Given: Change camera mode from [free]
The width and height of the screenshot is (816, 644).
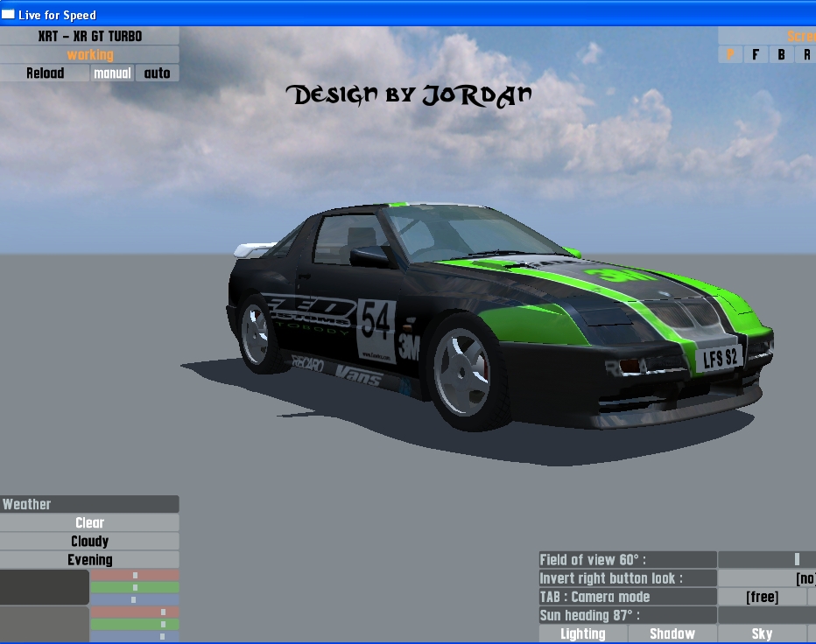Looking at the screenshot, I should [x=762, y=597].
